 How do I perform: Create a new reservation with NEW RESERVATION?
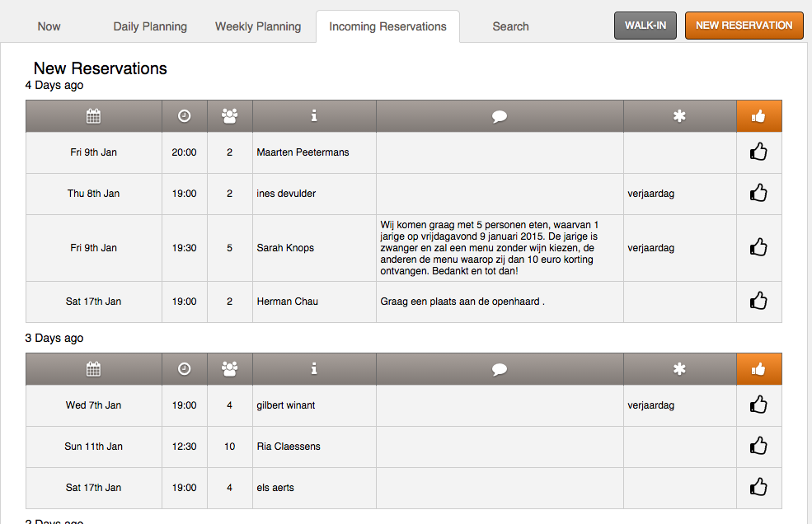coord(744,26)
